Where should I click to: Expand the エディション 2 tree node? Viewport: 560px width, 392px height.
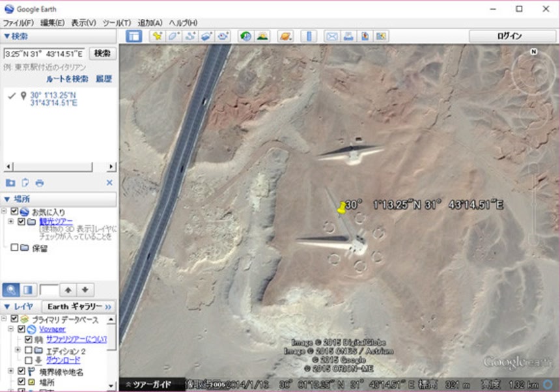18,350
